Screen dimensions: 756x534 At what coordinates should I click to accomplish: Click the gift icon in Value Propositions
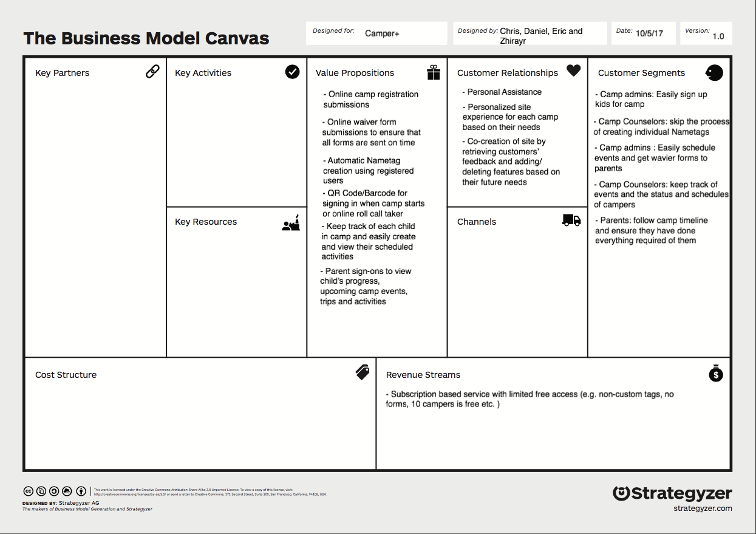(434, 72)
